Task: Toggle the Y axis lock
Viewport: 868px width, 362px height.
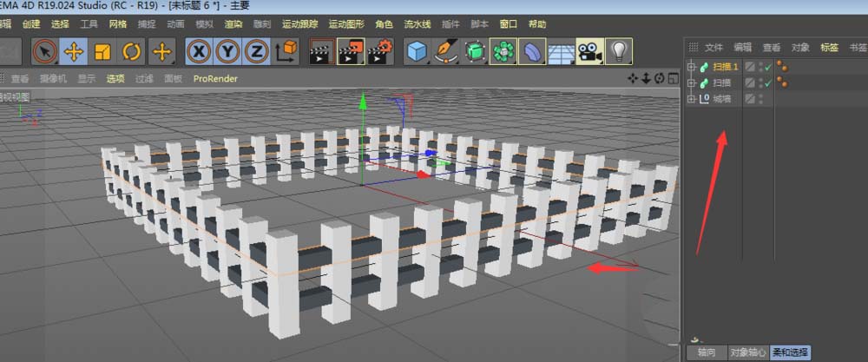Action: pyautogui.click(x=227, y=52)
